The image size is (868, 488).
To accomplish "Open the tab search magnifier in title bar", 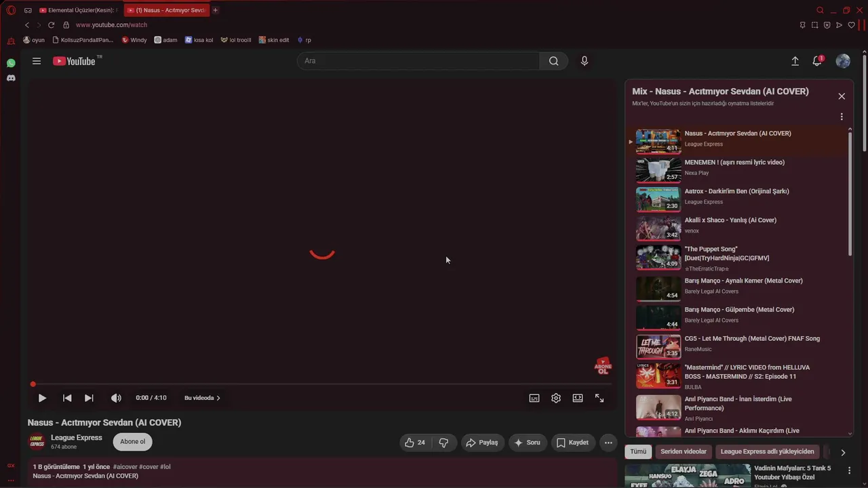I will [820, 10].
